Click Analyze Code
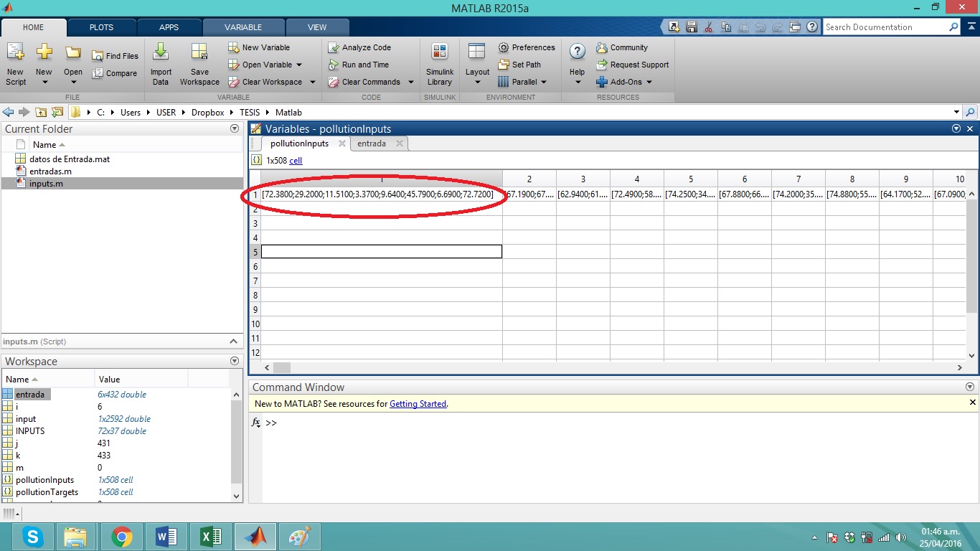Screen dimensions: 980x551 click(359, 47)
